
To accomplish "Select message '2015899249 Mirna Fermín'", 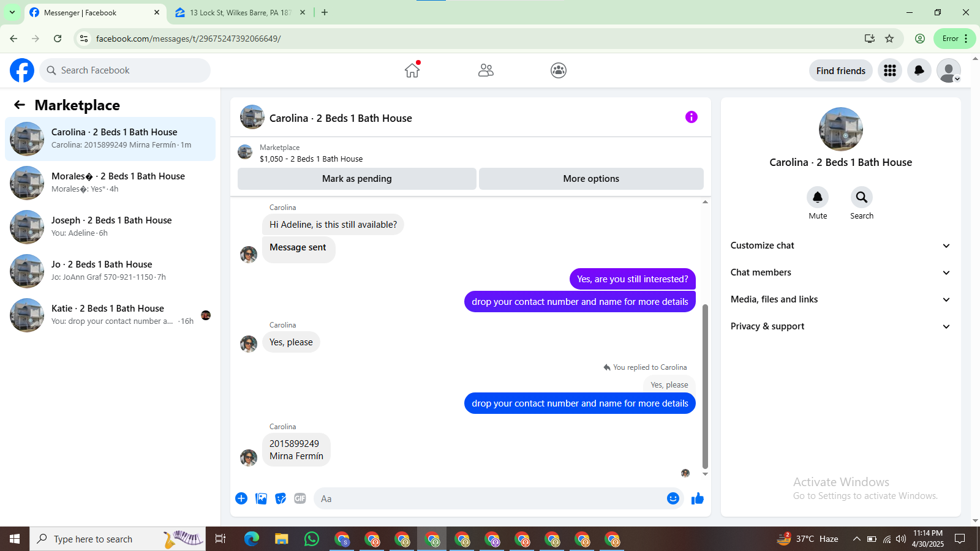I will click(x=296, y=450).
